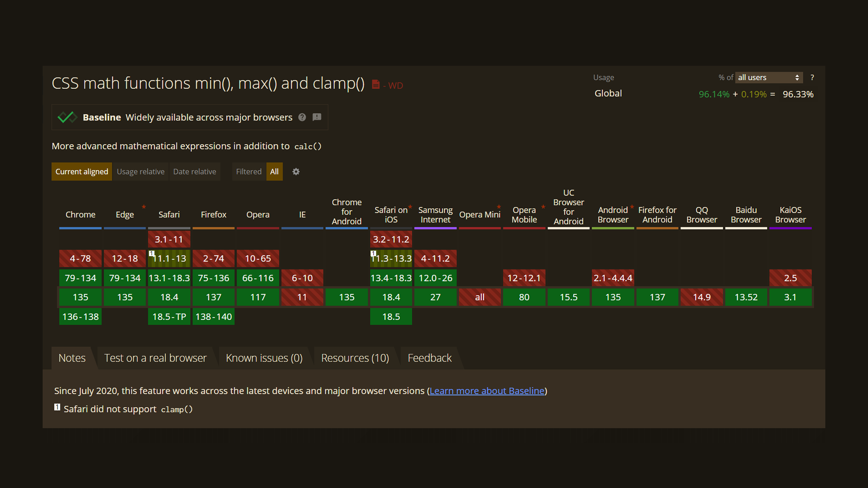
Task: Click the Baseline green checkmark icon
Action: pos(67,117)
